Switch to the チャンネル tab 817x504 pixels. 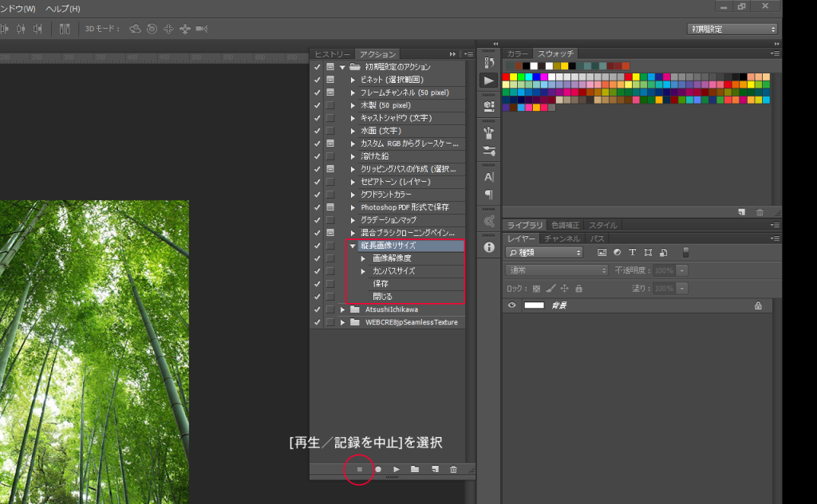pos(562,238)
